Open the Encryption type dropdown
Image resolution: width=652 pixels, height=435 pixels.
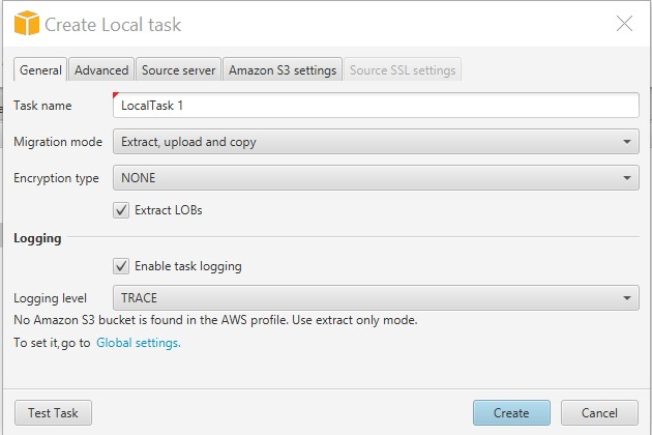point(376,178)
